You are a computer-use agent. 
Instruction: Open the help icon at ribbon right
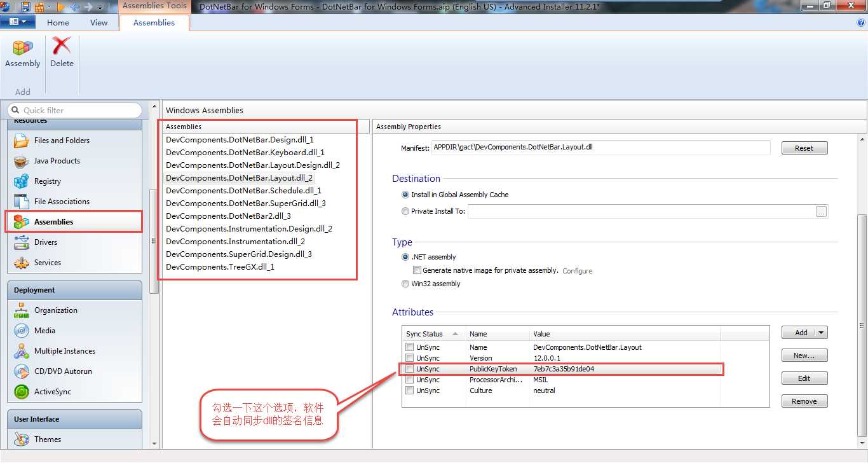tap(861, 22)
